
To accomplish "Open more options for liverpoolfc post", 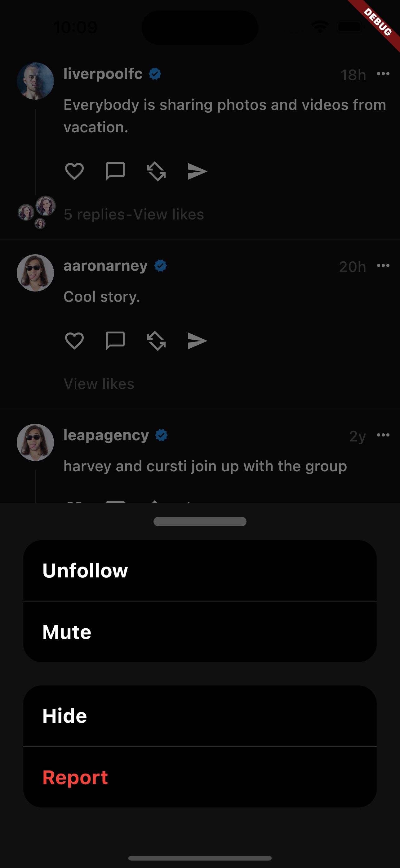I will click(383, 74).
